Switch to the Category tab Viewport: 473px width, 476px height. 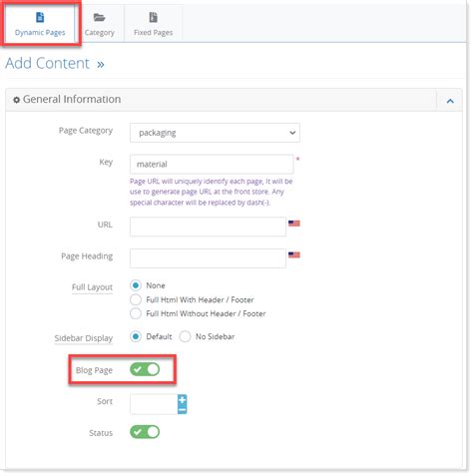99,24
